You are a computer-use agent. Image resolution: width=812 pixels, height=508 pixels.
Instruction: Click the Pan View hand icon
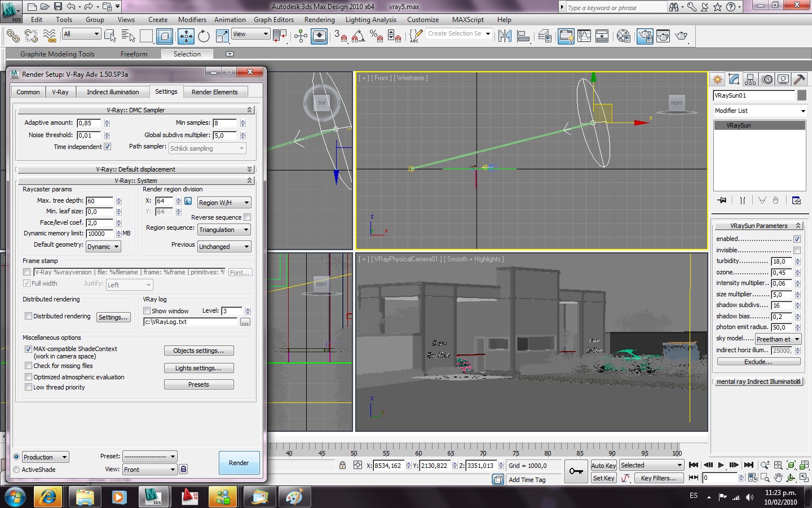[x=778, y=478]
